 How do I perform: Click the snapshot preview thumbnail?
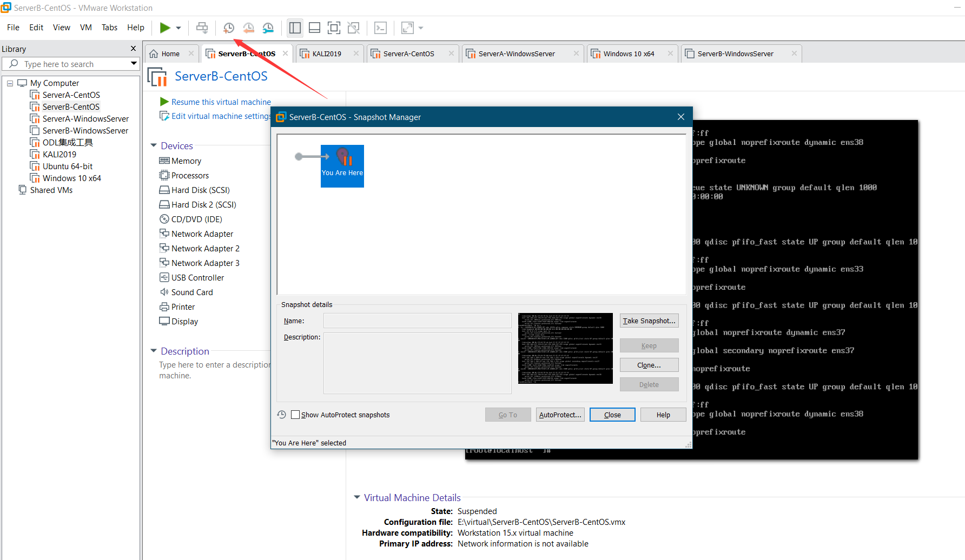pos(565,348)
